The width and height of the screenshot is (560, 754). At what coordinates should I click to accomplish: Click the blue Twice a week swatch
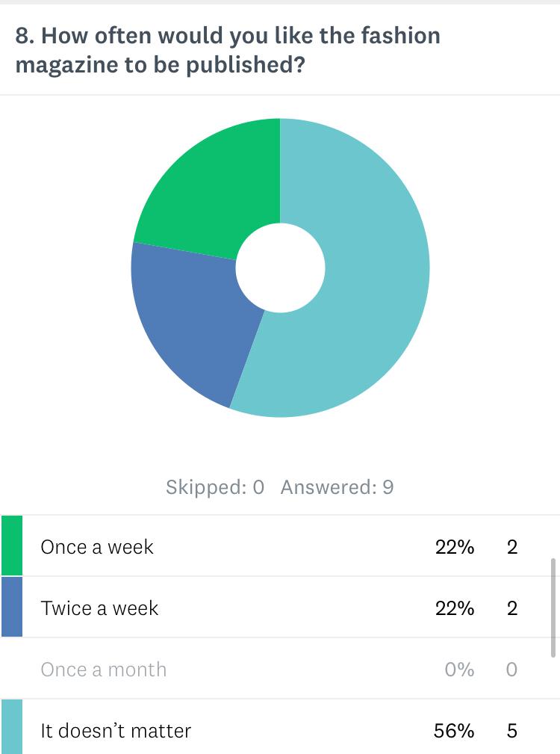tap(12, 607)
